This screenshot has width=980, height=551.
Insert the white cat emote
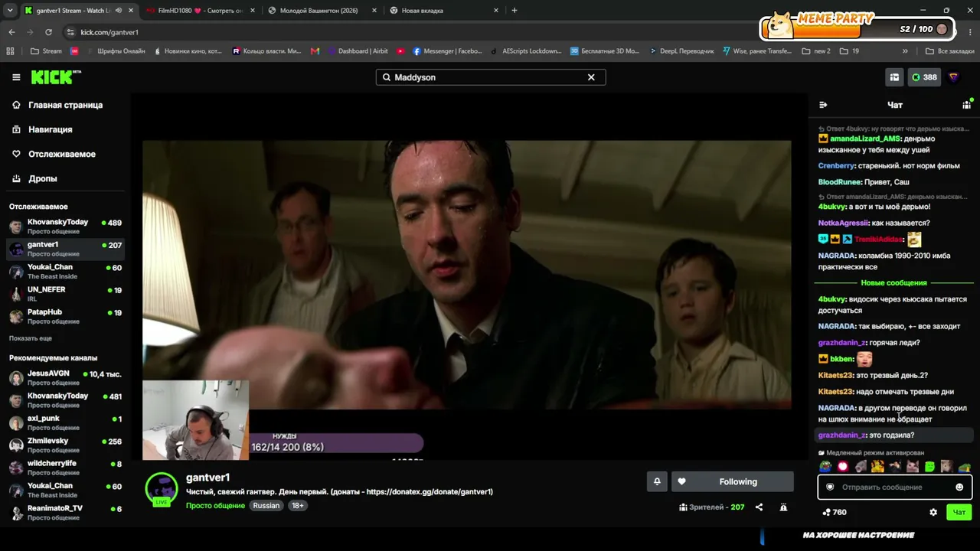(913, 466)
